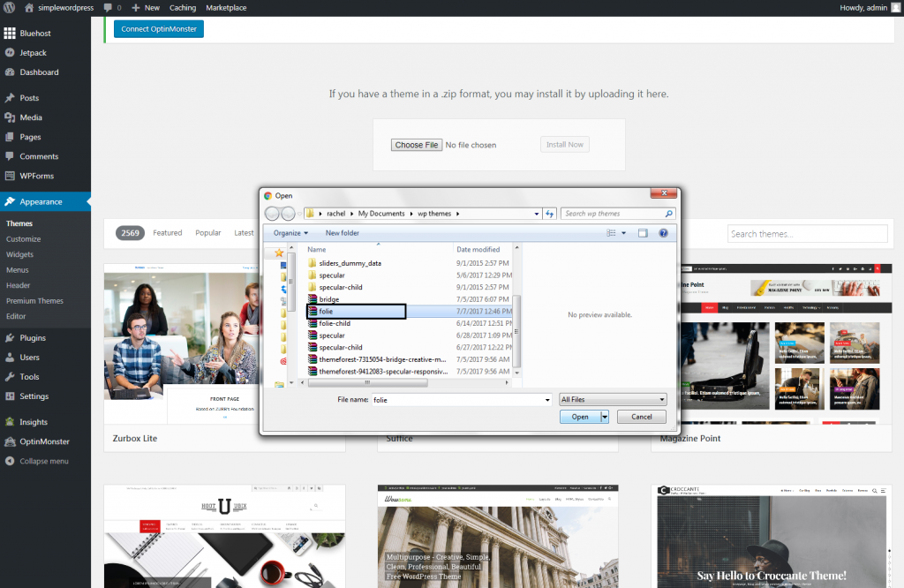Click the blue Help question mark icon
904x588 pixels.
(x=664, y=233)
